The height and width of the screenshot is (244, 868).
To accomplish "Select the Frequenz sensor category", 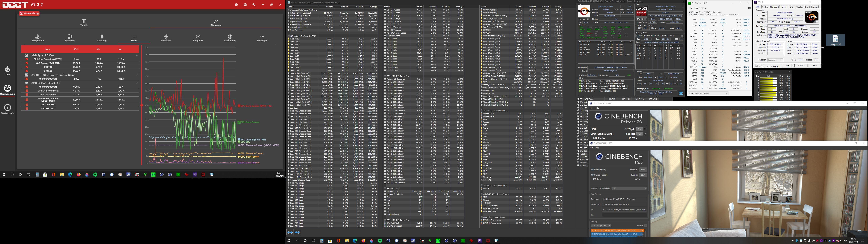I will [x=198, y=38].
